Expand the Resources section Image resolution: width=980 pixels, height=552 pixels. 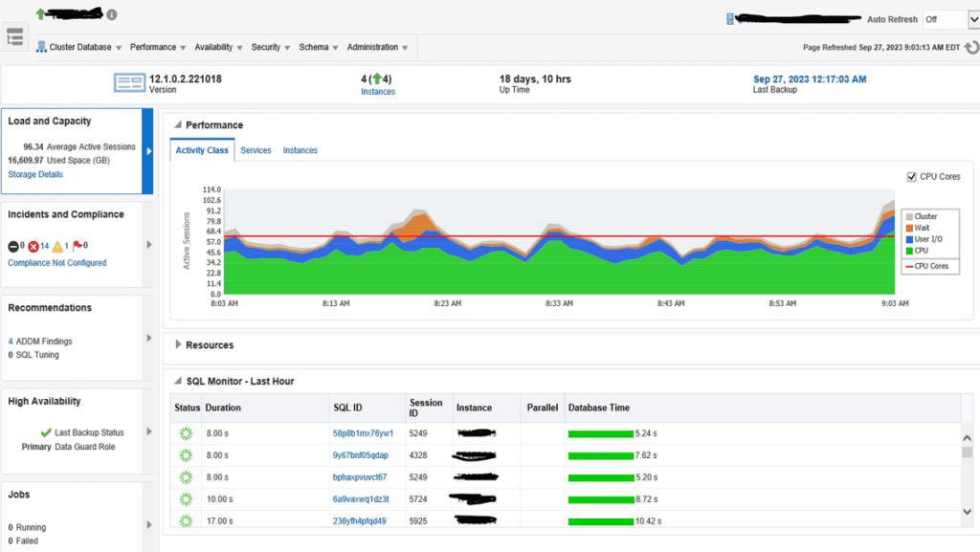(x=178, y=344)
